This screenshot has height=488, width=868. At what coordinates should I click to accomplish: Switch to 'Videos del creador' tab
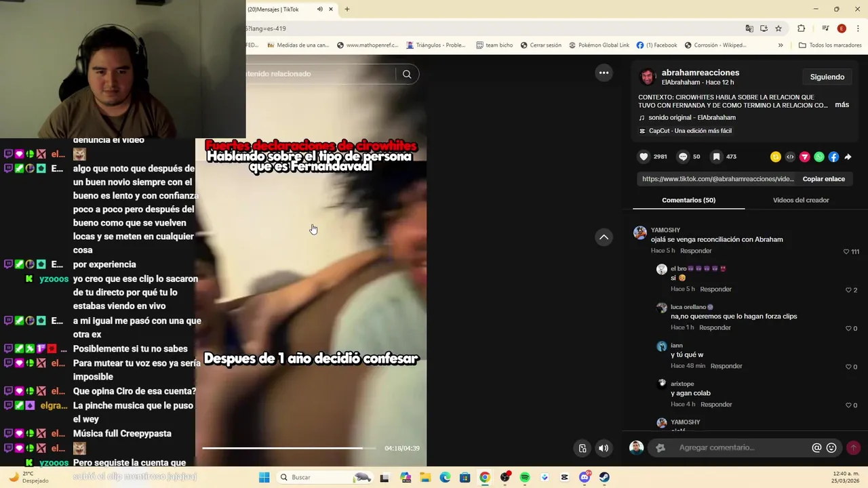(801, 200)
